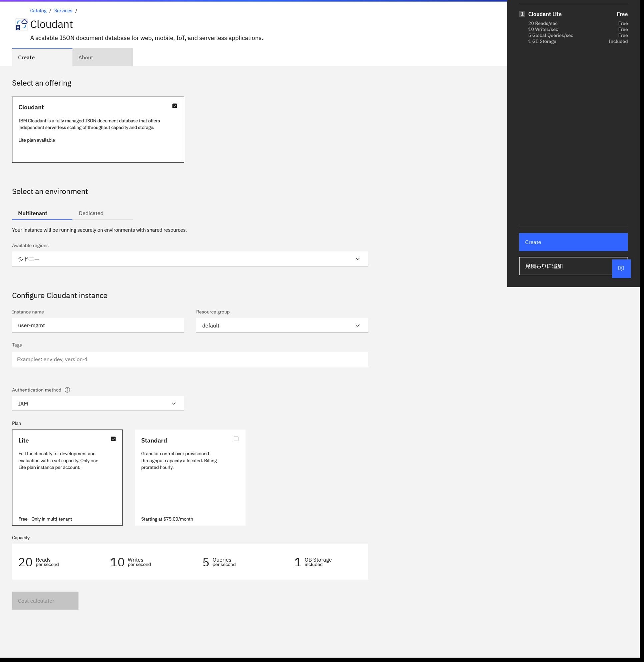644x662 pixels.
Task: Click the quantity badge next to Cloudant Lite
Action: tap(522, 14)
